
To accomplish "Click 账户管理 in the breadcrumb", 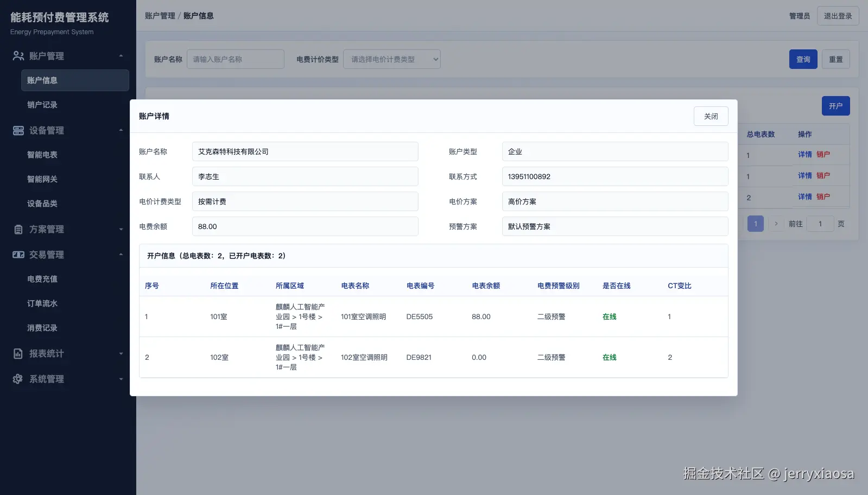I will pyautogui.click(x=160, y=16).
